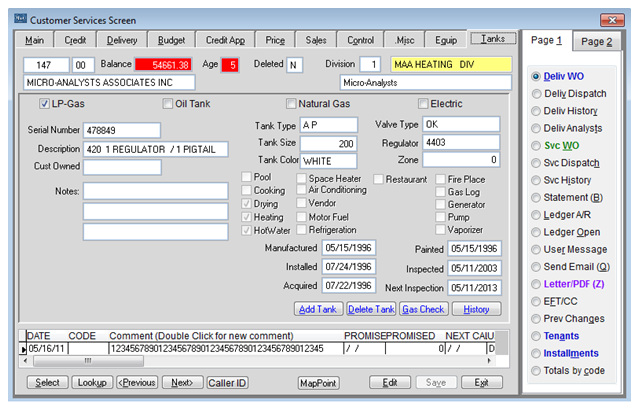Go to the Next customer record

coord(182,382)
